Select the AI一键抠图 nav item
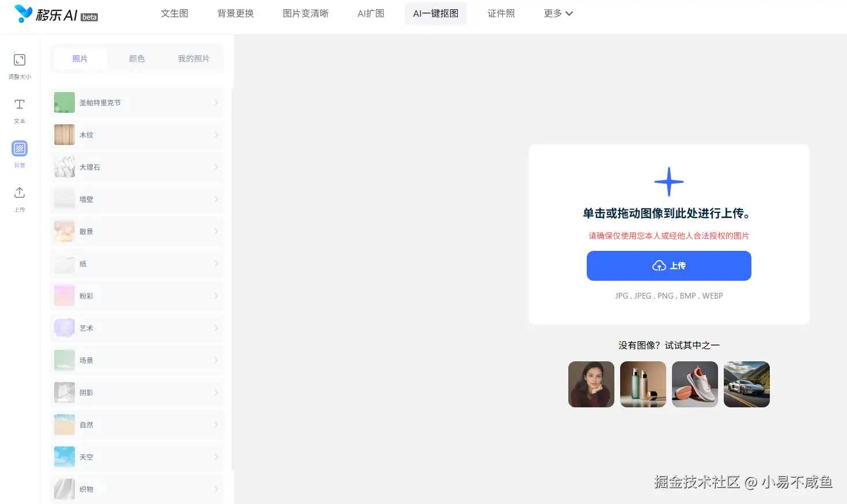This screenshot has height=504, width=847. pyautogui.click(x=436, y=13)
